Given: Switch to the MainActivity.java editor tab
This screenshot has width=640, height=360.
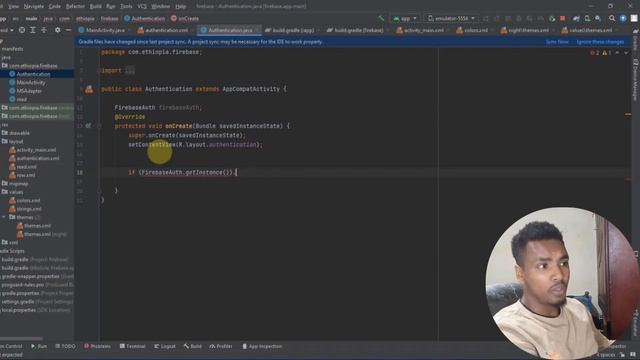Looking at the screenshot, I should [x=102, y=30].
